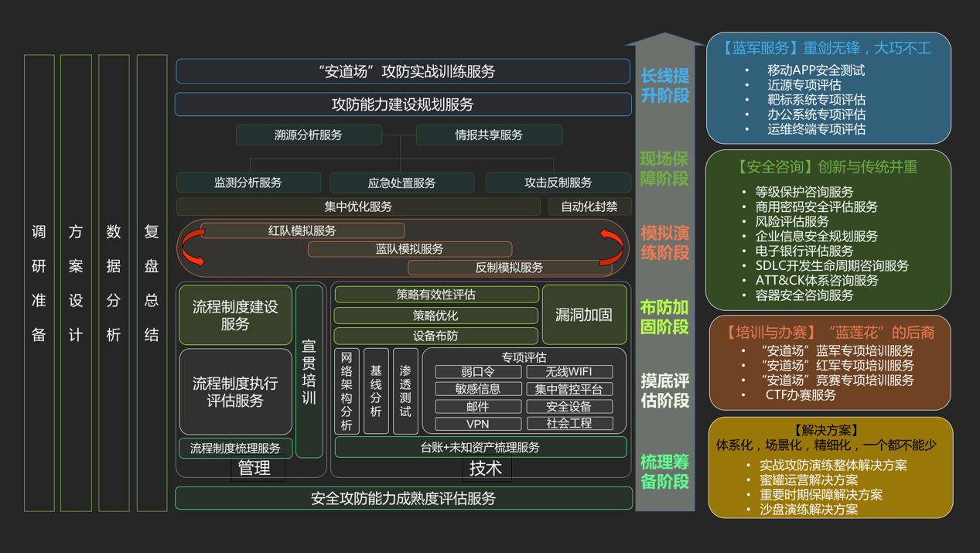Select the 红队模拟服务 box
The height and width of the screenshot is (553, 980).
pos(302,230)
